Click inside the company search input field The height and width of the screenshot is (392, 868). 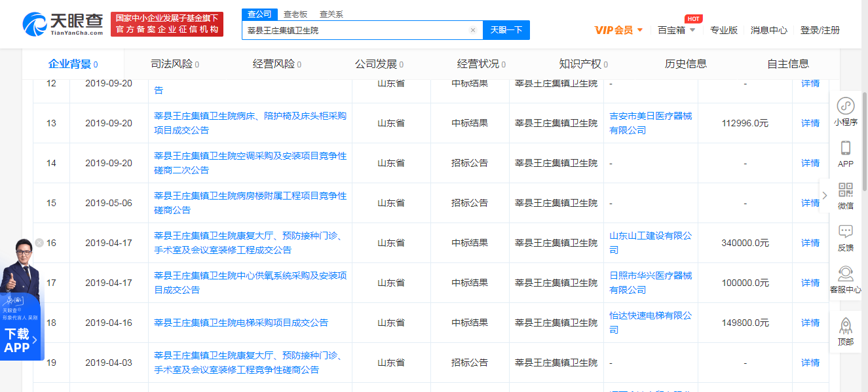pos(360,30)
